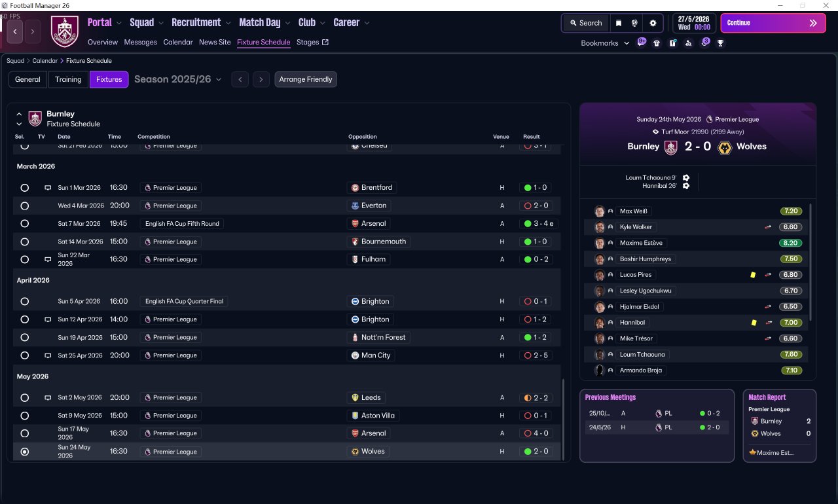
Task: Open the notification icon with badge 3
Action: (705, 43)
